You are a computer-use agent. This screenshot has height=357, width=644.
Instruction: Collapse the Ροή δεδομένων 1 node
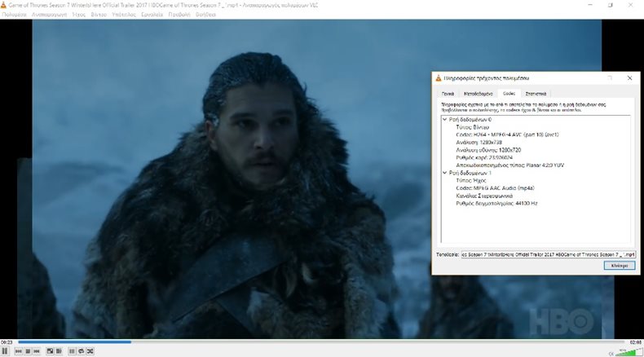click(x=444, y=173)
